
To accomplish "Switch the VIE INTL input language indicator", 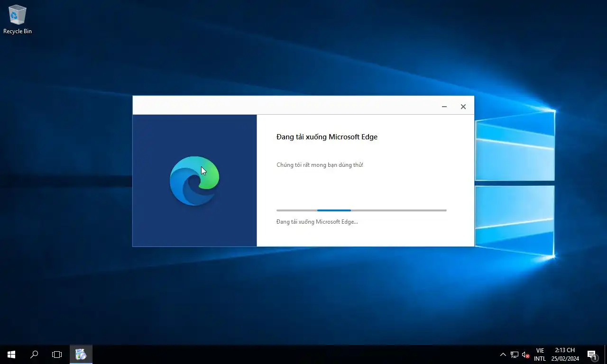I will click(540, 355).
